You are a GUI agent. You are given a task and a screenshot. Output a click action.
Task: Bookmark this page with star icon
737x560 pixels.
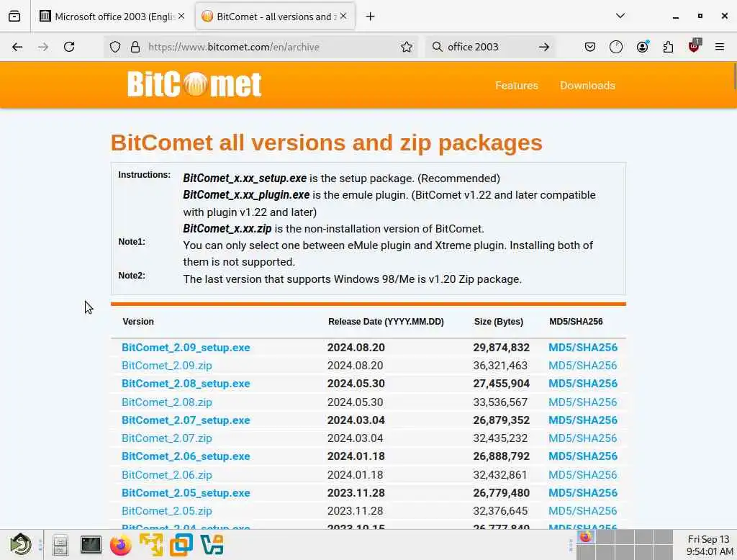(x=407, y=47)
